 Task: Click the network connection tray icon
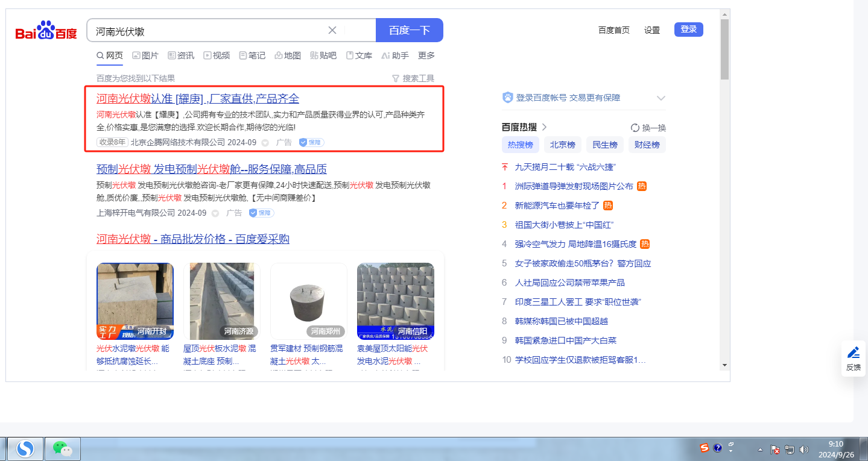[790, 450]
